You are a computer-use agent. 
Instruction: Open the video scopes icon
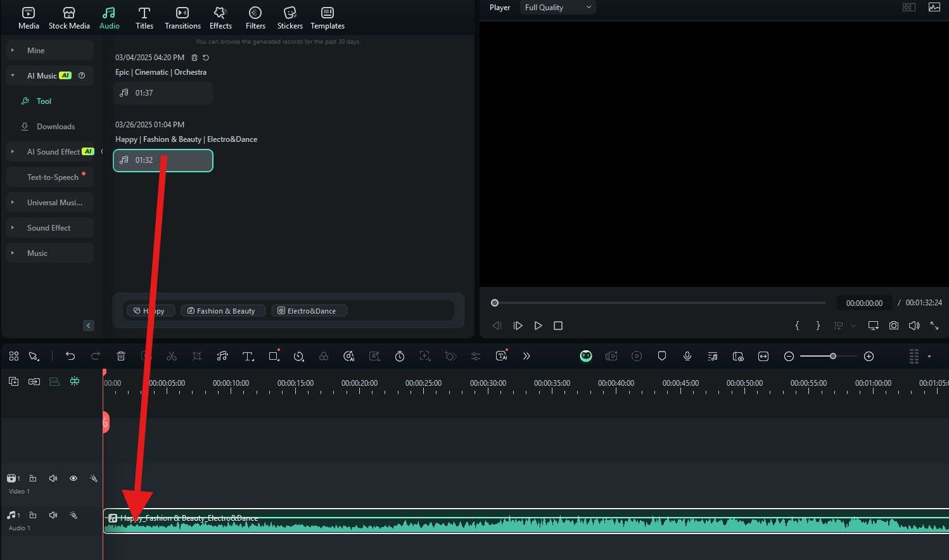pyautogui.click(x=934, y=8)
